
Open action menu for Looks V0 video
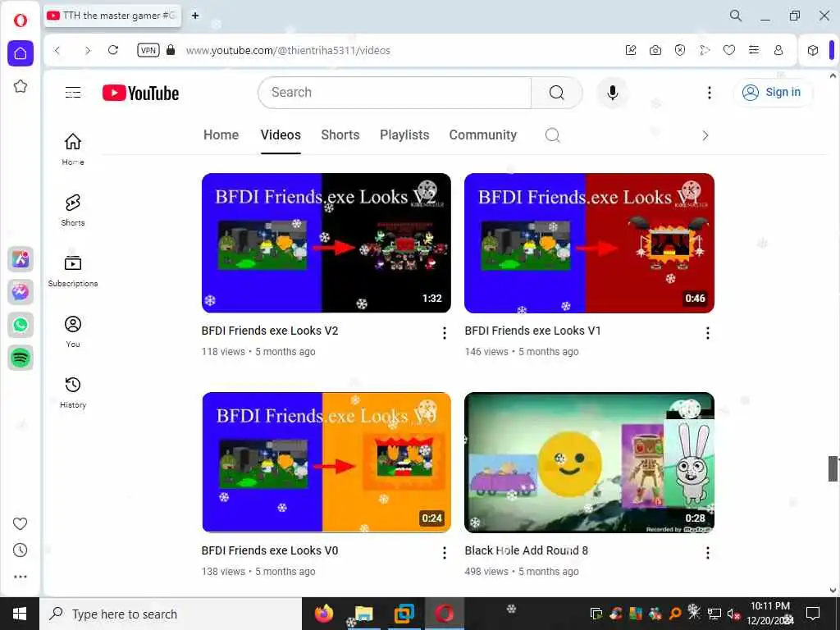[444, 553]
